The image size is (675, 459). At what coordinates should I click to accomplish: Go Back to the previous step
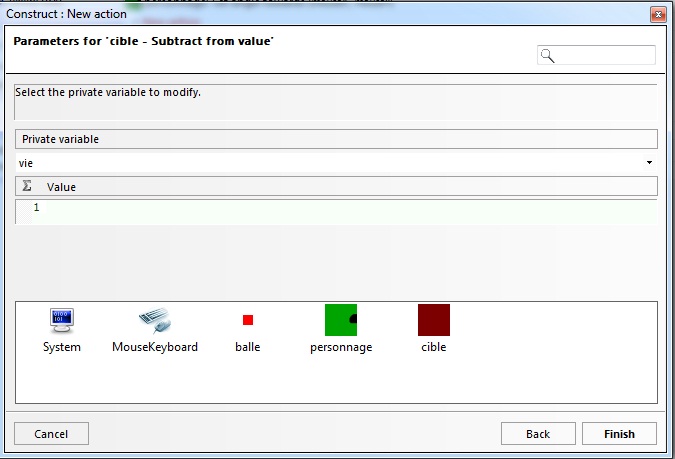point(538,434)
